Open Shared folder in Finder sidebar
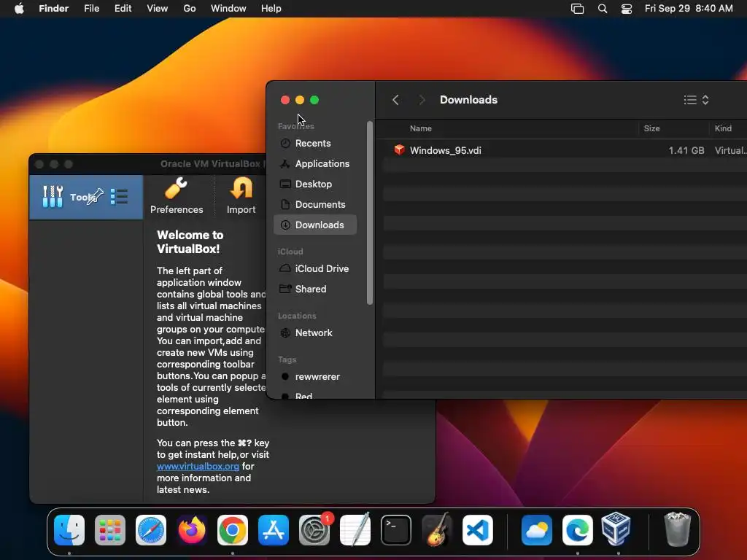Screen dimensions: 747x560 click(315, 289)
